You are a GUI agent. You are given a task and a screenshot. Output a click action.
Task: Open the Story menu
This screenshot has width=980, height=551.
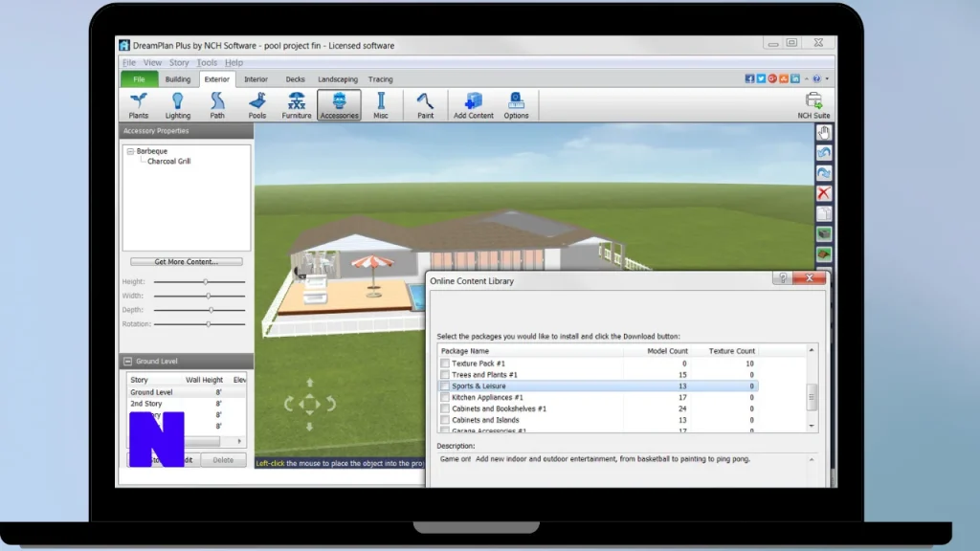[x=179, y=62]
